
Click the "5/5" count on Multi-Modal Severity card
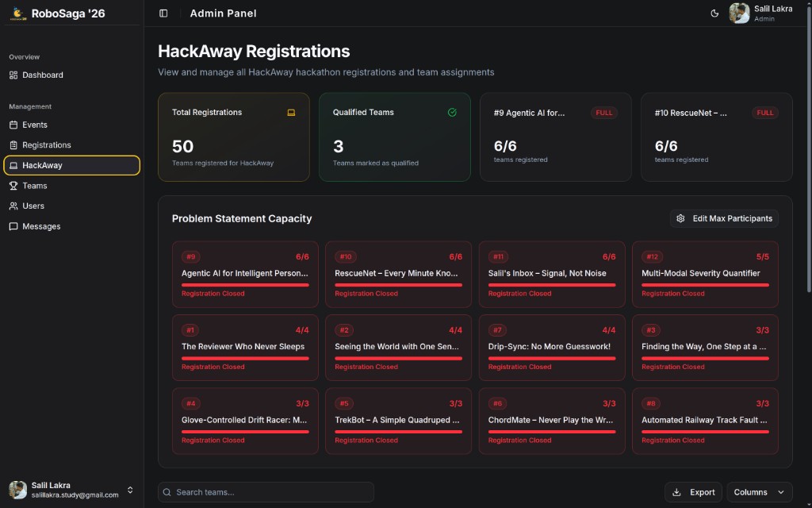tap(762, 256)
